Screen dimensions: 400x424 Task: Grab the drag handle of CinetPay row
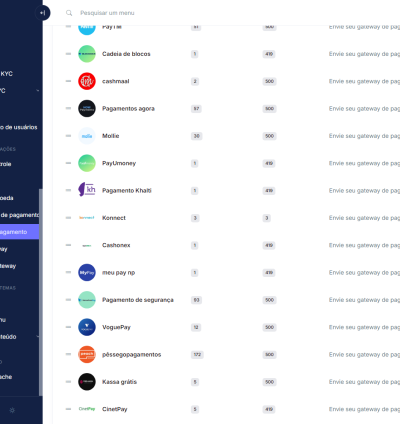[68, 409]
